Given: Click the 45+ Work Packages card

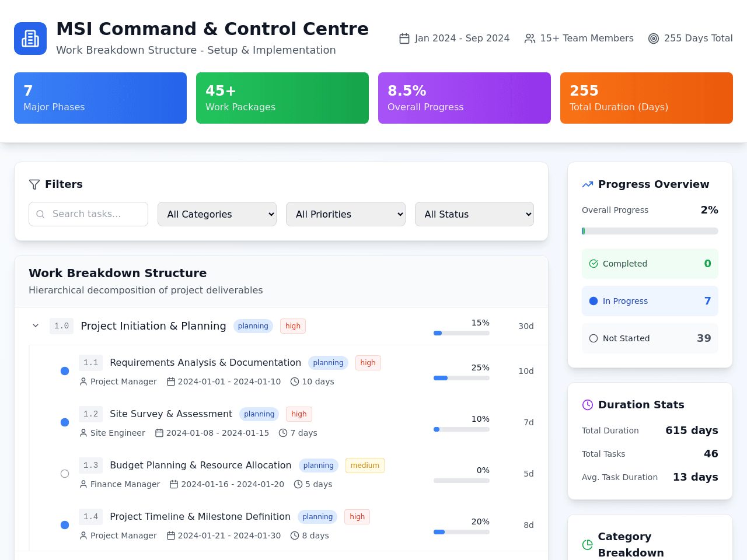Looking at the screenshot, I should tap(282, 98).
